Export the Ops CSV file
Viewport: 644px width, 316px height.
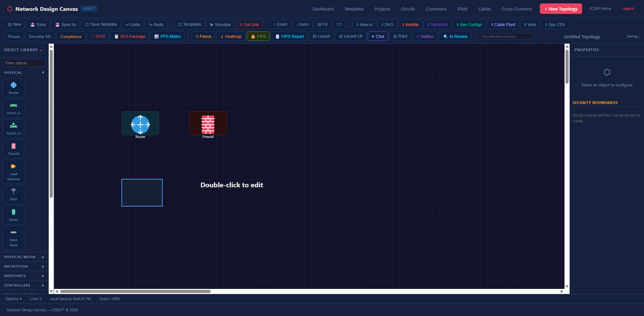[555, 25]
